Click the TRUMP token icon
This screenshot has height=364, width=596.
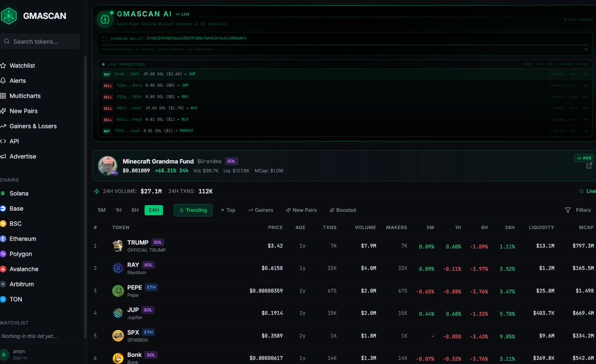(118, 246)
